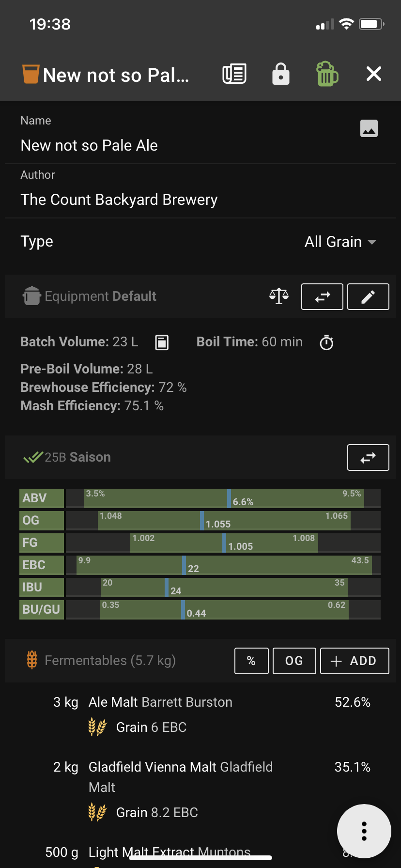Open the recipe notes newspaper icon

pos(234,74)
